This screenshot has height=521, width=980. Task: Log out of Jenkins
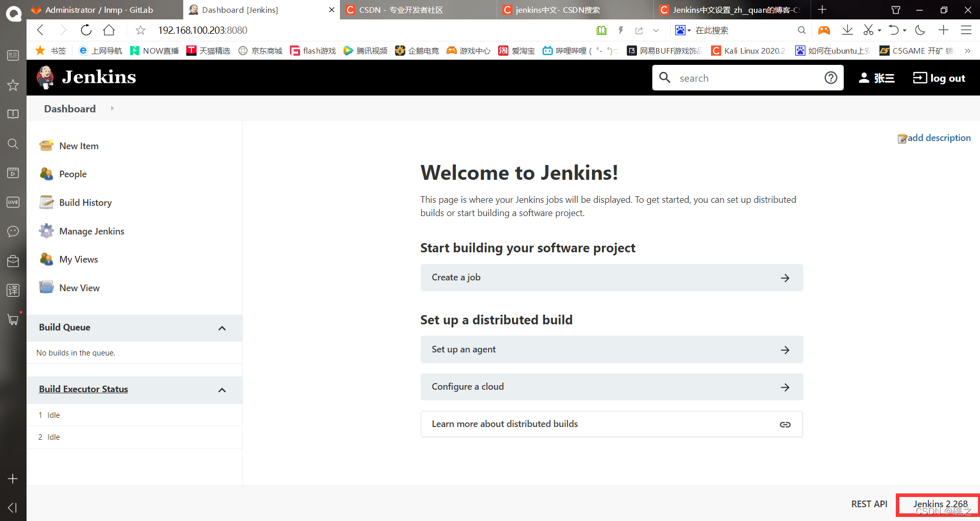939,78
